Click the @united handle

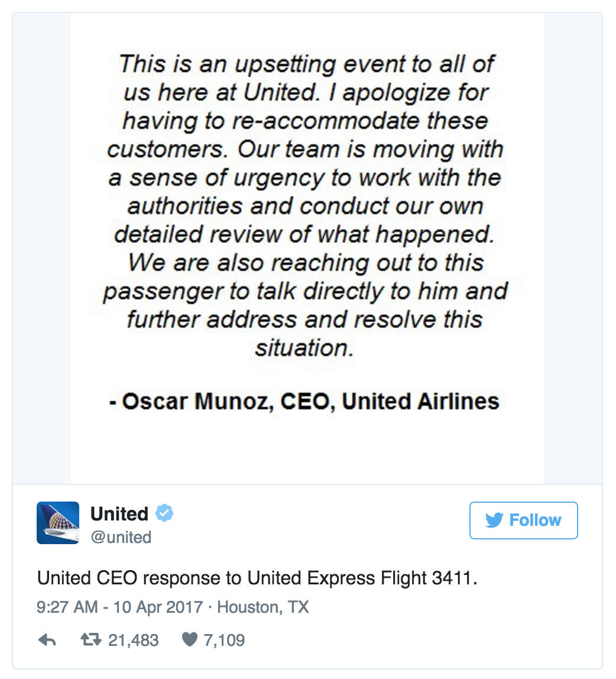point(121,537)
